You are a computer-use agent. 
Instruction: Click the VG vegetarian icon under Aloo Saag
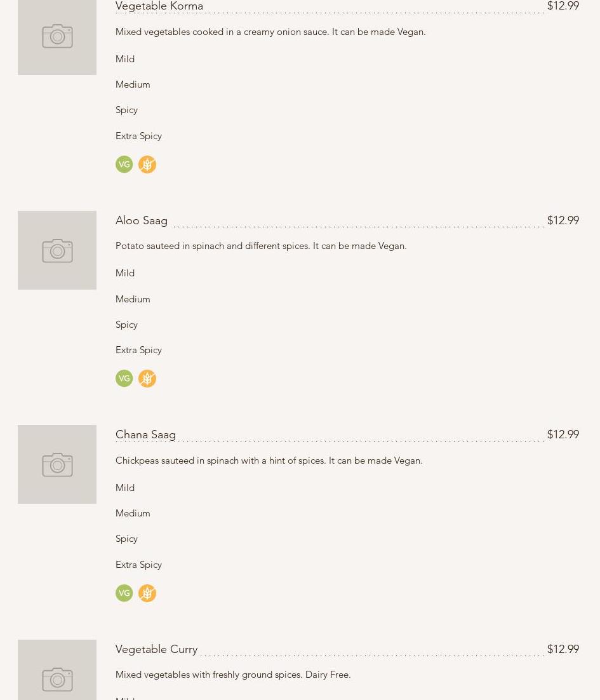click(x=124, y=379)
